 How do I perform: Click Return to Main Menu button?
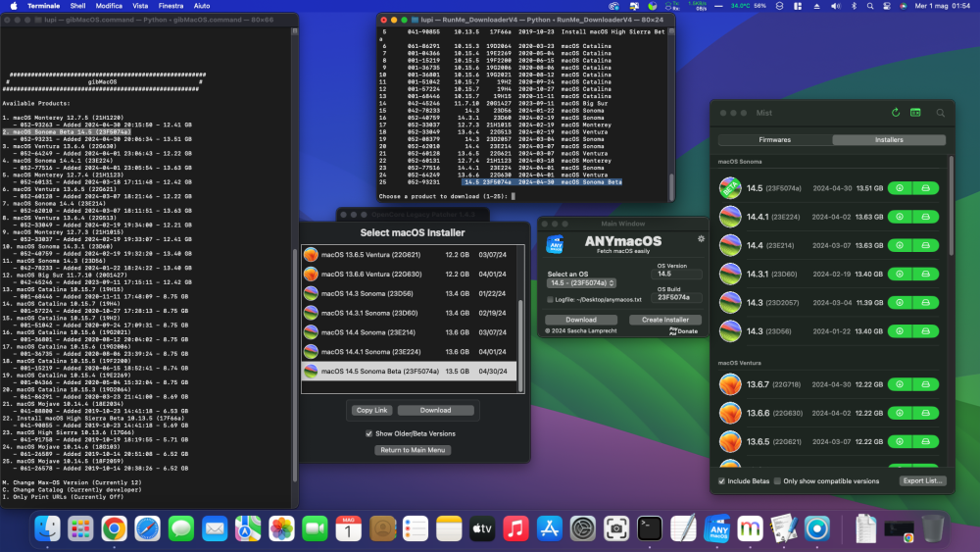click(x=413, y=450)
